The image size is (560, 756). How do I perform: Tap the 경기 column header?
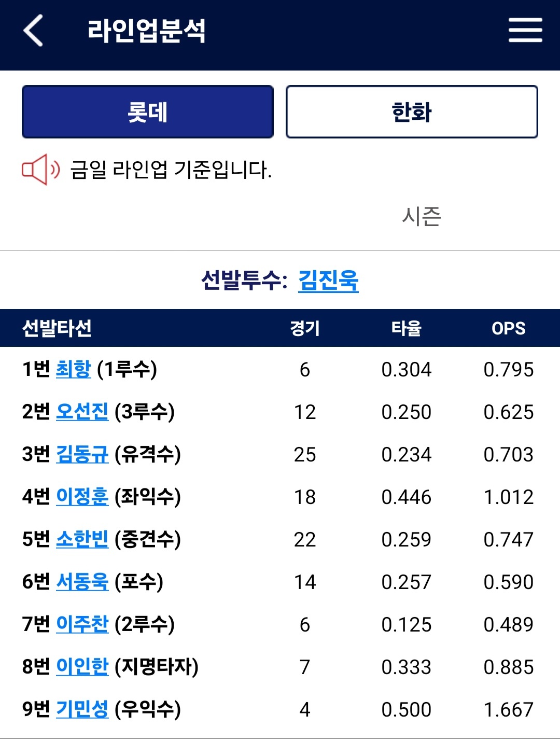click(x=304, y=328)
